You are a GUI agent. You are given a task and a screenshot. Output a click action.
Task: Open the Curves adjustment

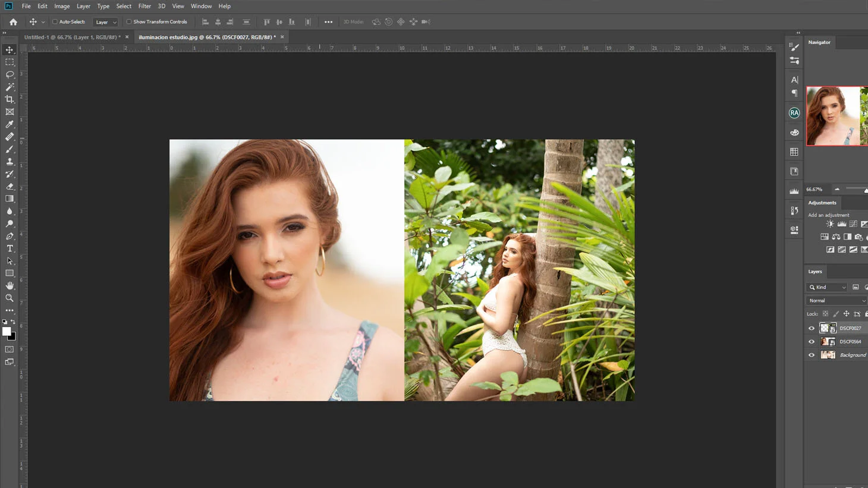pos(853,224)
